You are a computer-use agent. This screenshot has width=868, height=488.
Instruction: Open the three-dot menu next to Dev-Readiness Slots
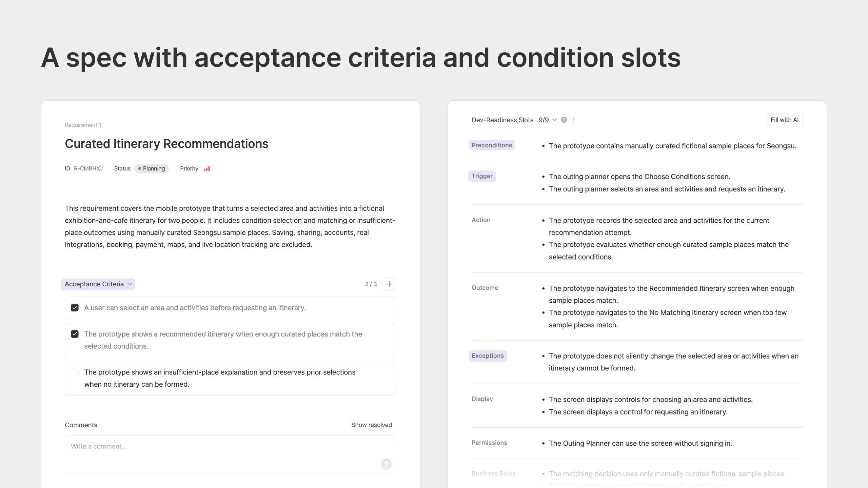(x=574, y=120)
